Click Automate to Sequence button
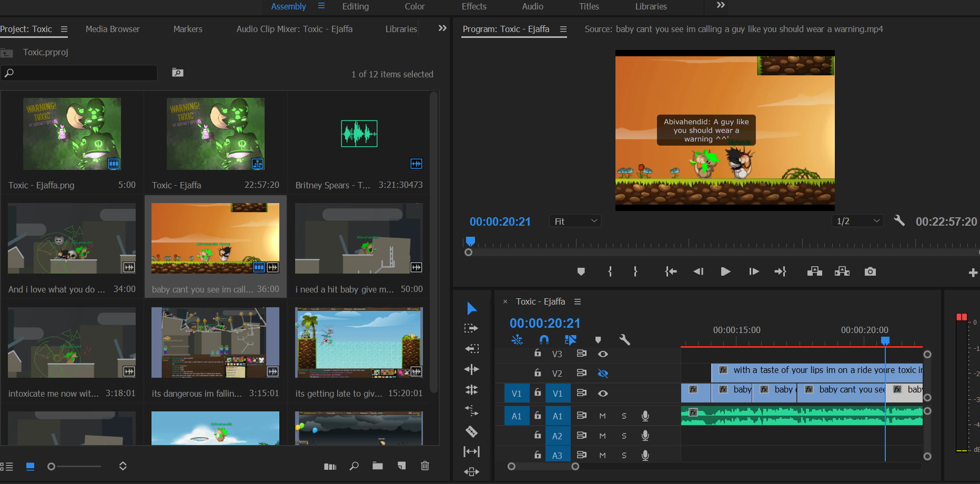980x484 pixels. [x=330, y=466]
